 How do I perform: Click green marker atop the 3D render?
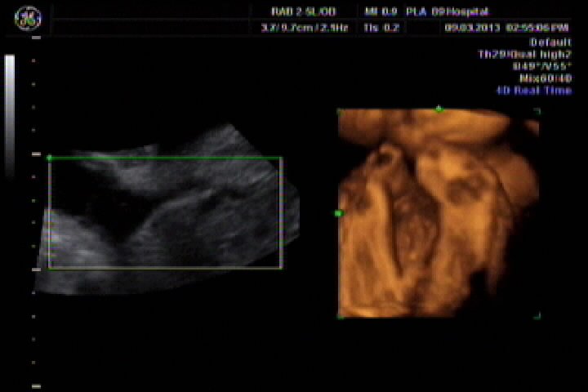pos(439,109)
